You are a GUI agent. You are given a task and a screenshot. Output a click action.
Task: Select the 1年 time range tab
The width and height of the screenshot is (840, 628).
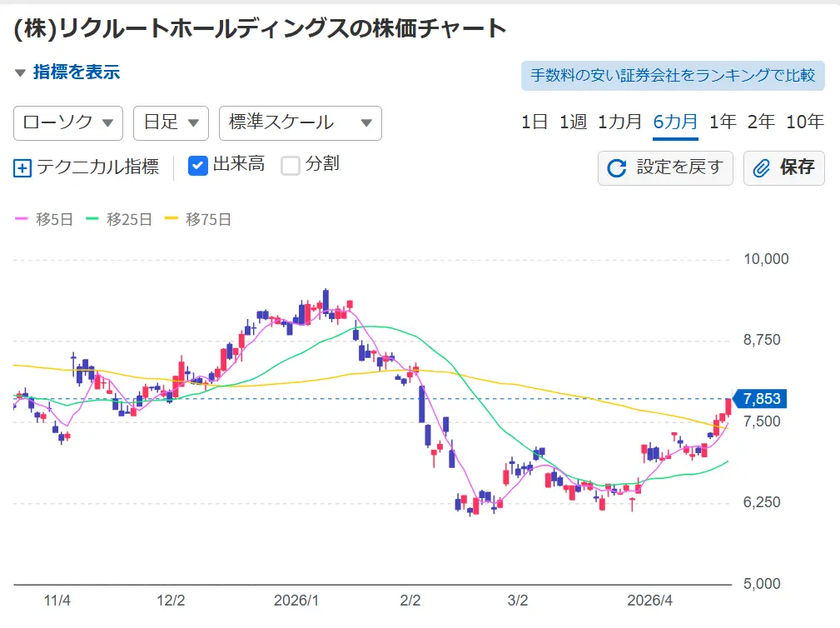pos(723,122)
